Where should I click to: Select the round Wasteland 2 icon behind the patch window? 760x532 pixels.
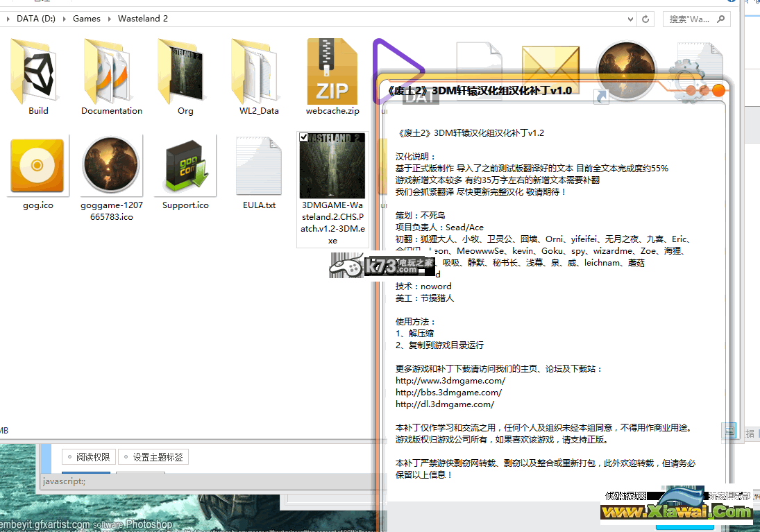626,70
